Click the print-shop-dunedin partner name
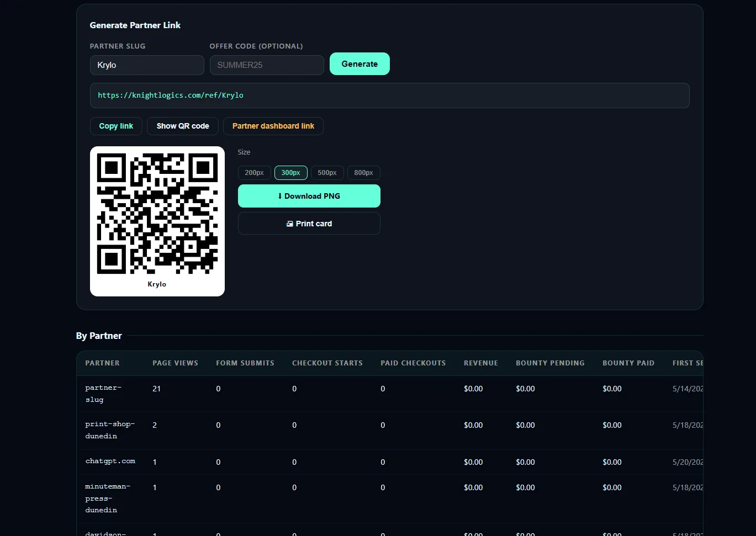756x536 pixels. [x=110, y=430]
